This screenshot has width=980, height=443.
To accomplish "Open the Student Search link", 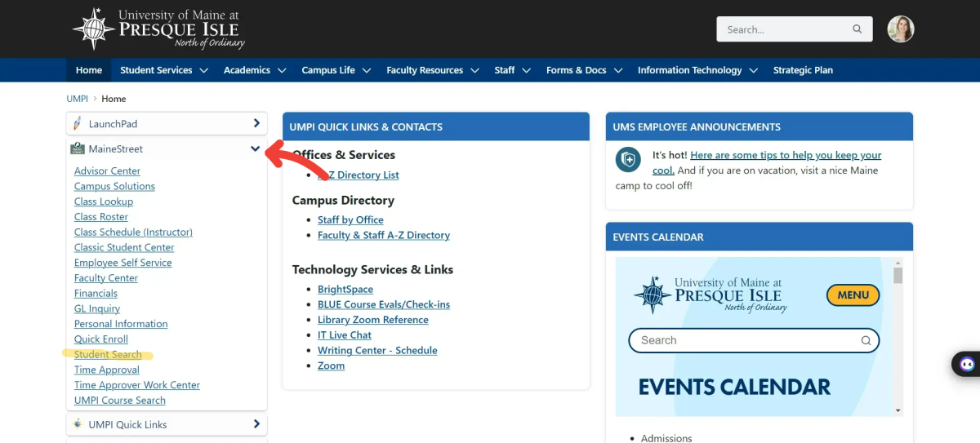I will point(108,355).
